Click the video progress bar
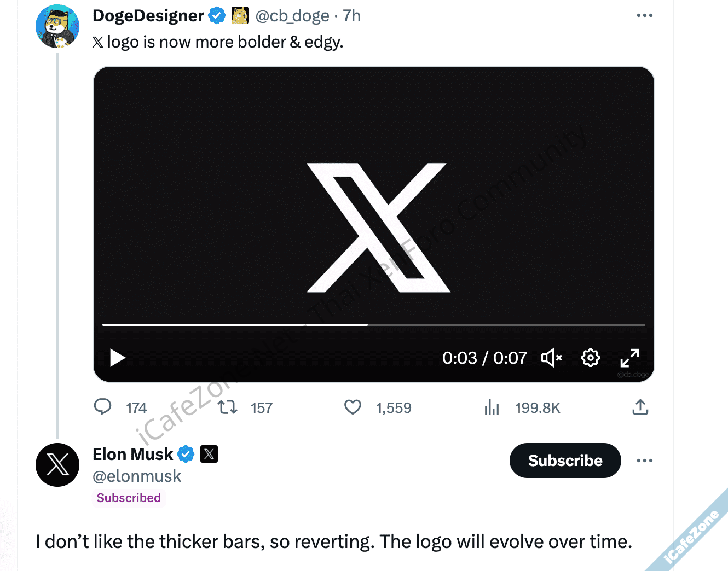Image resolution: width=728 pixels, height=571 pixels. [x=373, y=325]
